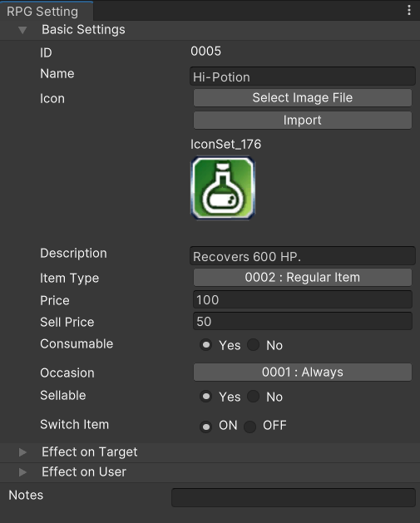Screen dimensions: 420x523
Task: Set Sellable to No
Action: 253,397
